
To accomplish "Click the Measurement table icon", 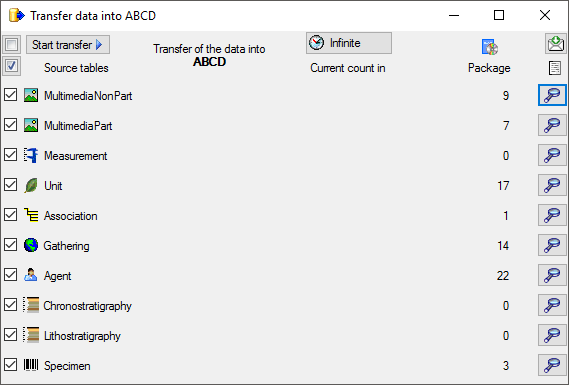I will (x=31, y=155).
